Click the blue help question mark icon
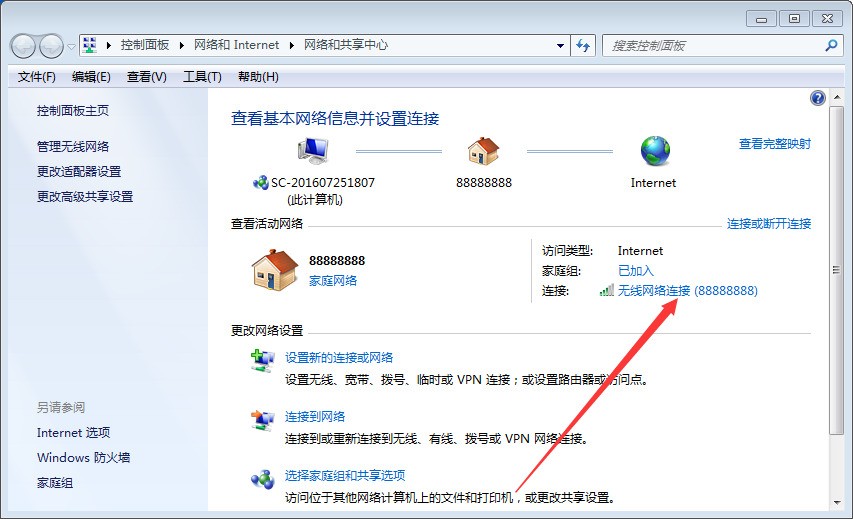The height and width of the screenshot is (519, 853). (817, 98)
